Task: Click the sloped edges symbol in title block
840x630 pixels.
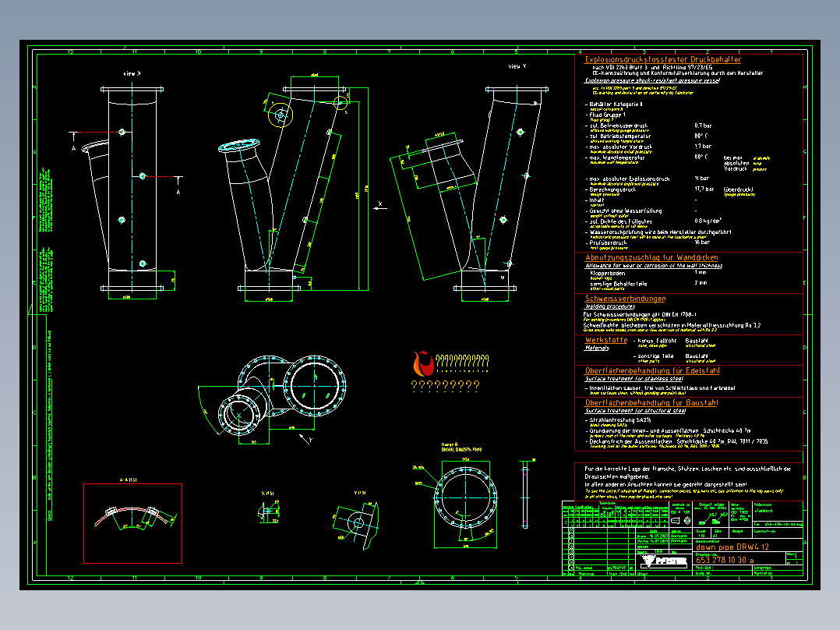Action: (x=711, y=518)
